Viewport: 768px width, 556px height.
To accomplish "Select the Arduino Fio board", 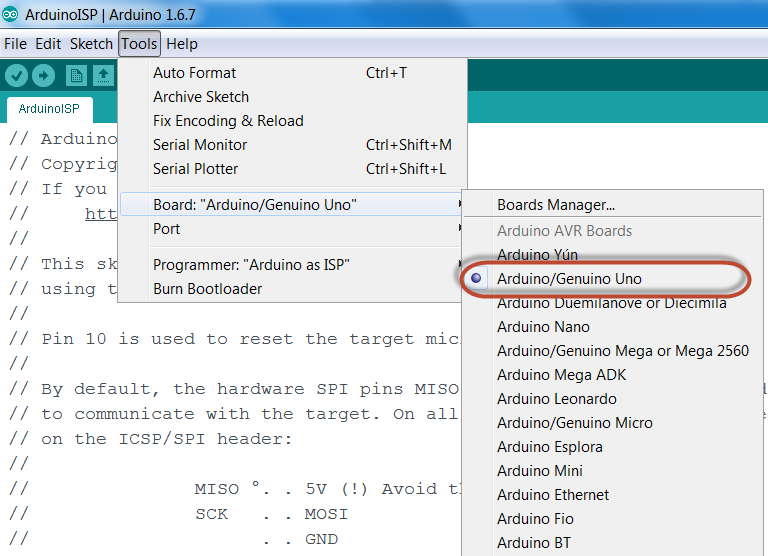I will coord(613,519).
